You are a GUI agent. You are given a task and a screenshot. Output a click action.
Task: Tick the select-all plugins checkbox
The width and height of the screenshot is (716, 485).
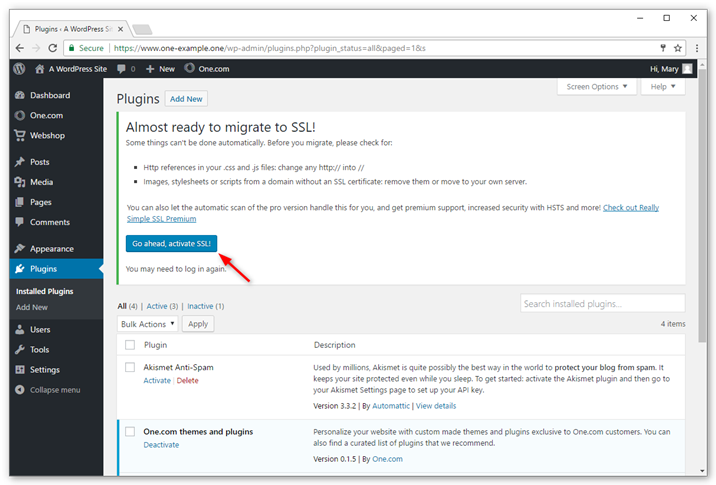click(130, 345)
